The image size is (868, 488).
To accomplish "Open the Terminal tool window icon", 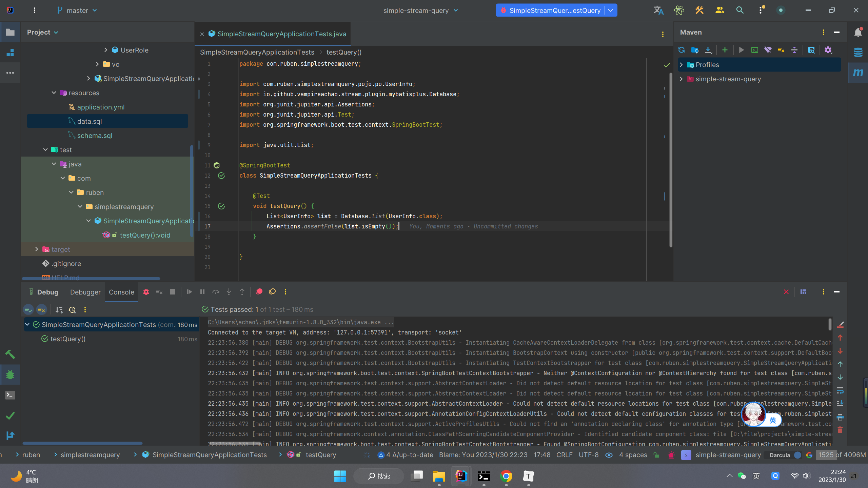I will point(10,395).
